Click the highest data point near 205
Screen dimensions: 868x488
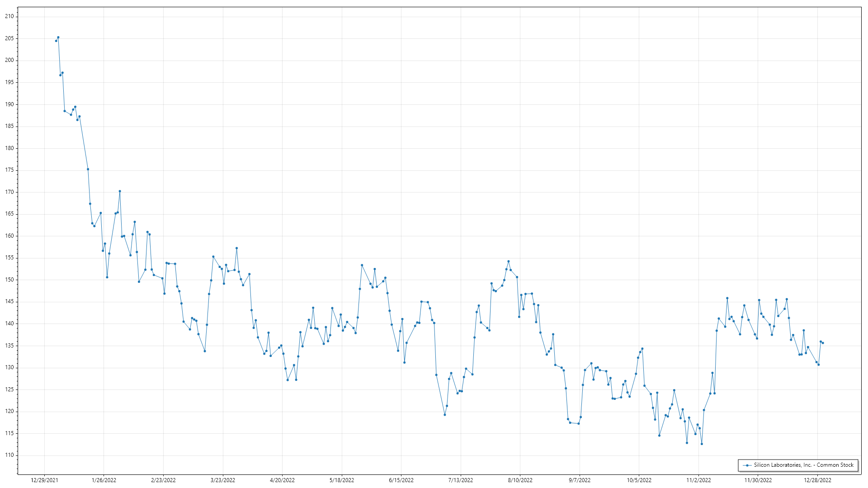[58, 38]
